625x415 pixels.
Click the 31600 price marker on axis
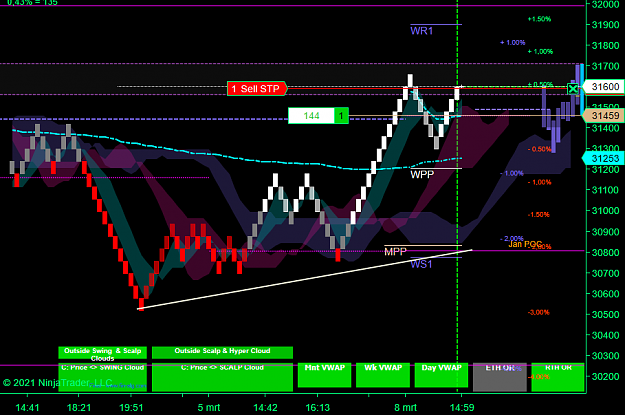(604, 87)
